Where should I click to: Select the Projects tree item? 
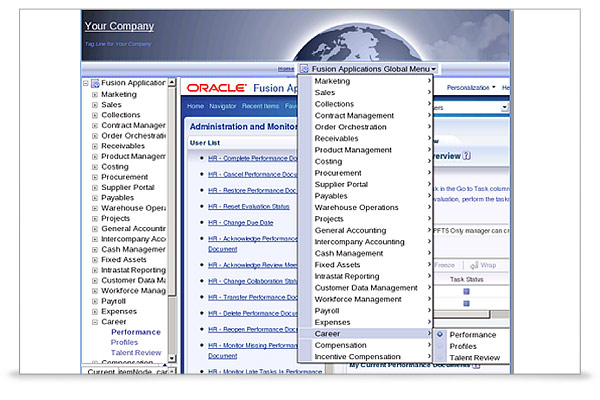[116, 219]
